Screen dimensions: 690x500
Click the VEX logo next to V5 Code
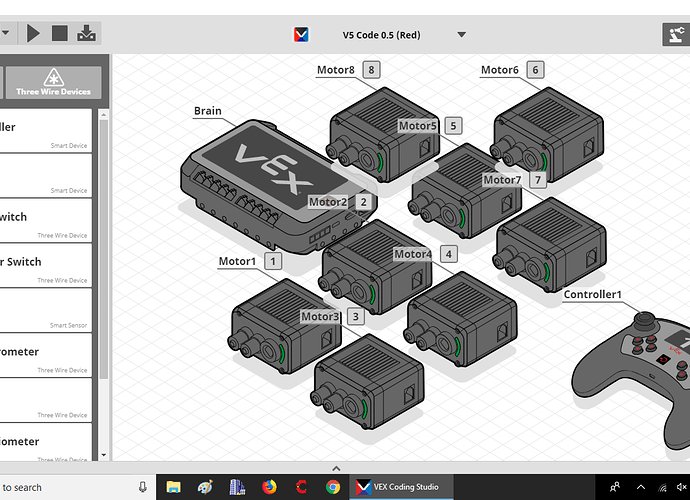(301, 35)
